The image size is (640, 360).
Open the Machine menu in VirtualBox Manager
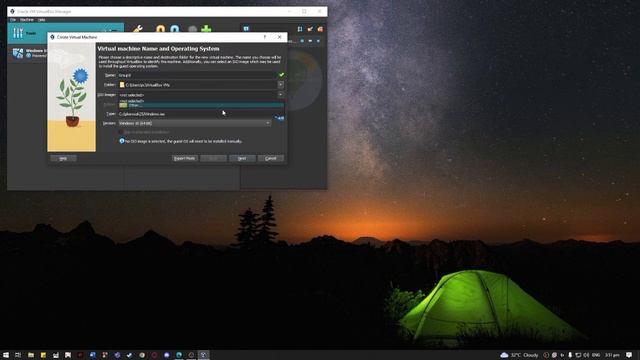27,20
